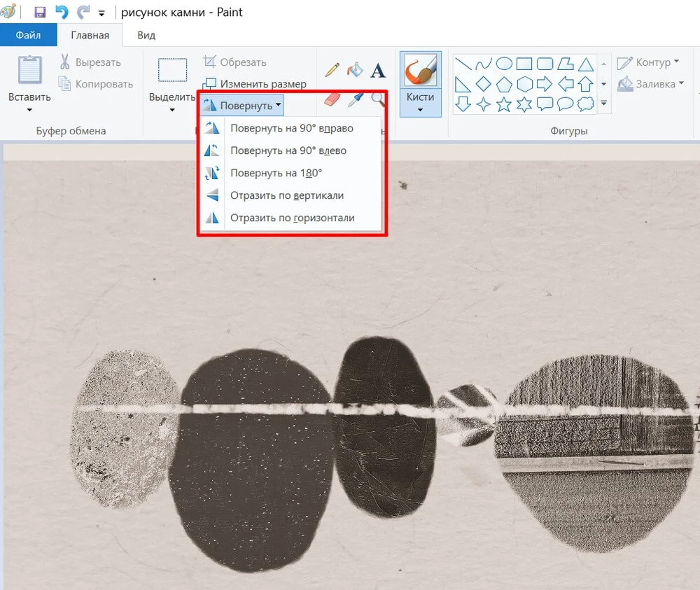Select the Eraser tool

pyautogui.click(x=332, y=100)
